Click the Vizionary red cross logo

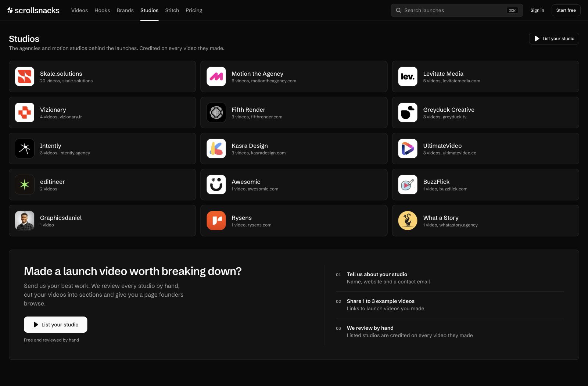(25, 112)
